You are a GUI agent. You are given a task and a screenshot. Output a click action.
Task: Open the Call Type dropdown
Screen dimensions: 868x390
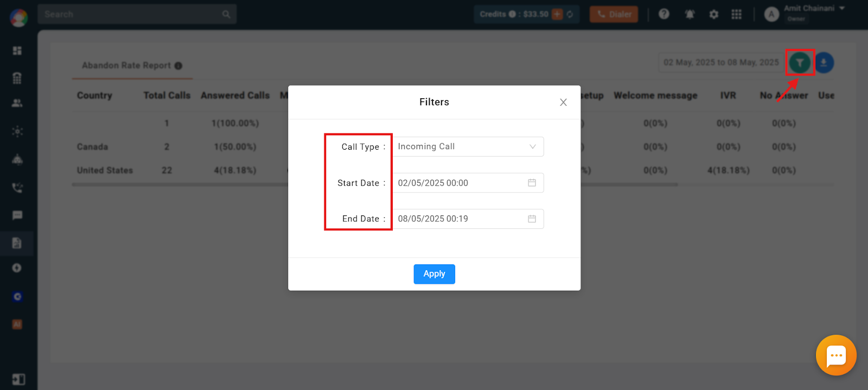468,146
